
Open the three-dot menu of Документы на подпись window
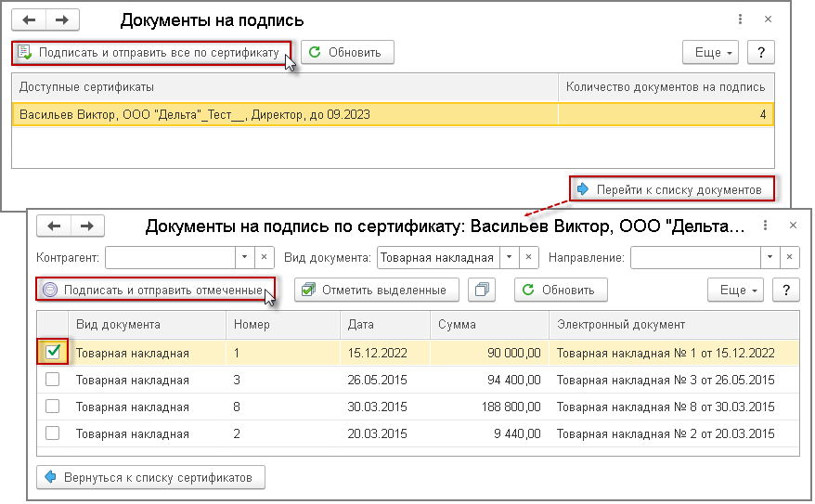pos(740,19)
